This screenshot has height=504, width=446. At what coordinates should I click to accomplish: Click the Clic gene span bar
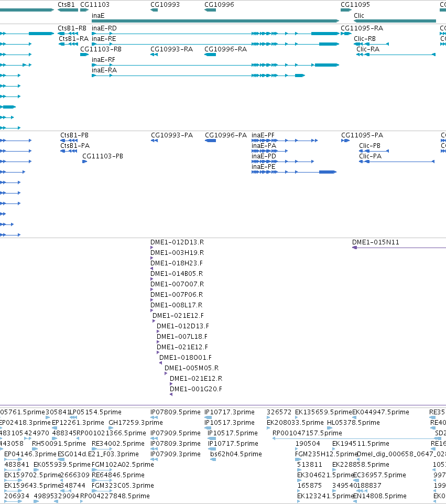coord(395,21)
